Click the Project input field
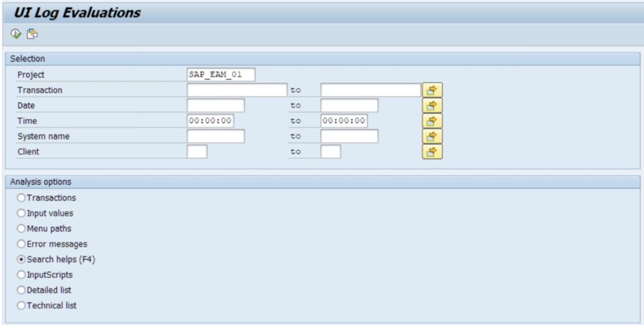This screenshot has width=644, height=325. [221, 75]
